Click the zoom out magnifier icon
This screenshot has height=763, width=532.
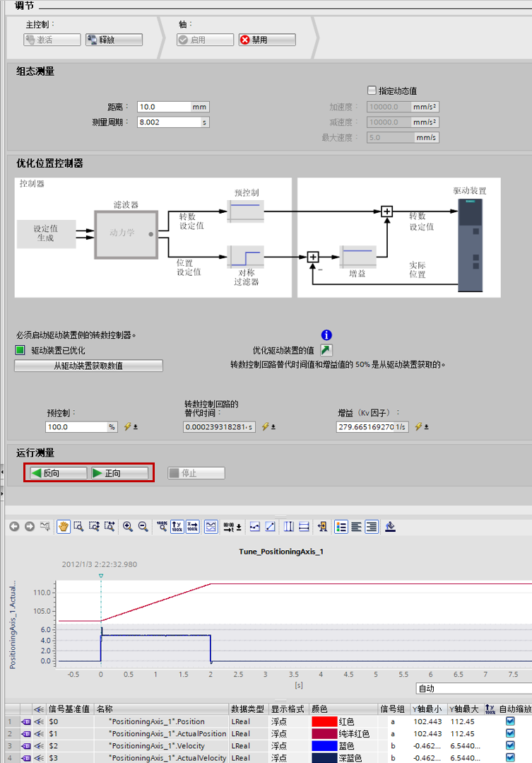(143, 526)
